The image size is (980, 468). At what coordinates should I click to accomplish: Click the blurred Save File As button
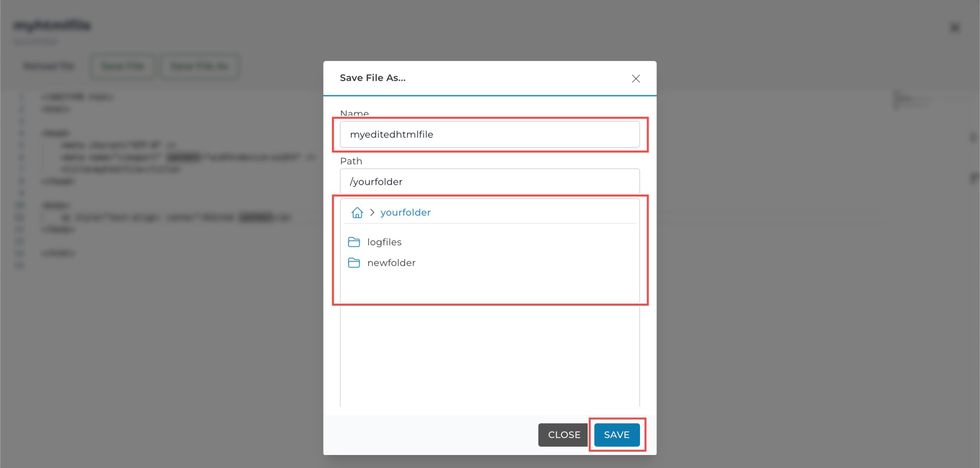click(199, 66)
